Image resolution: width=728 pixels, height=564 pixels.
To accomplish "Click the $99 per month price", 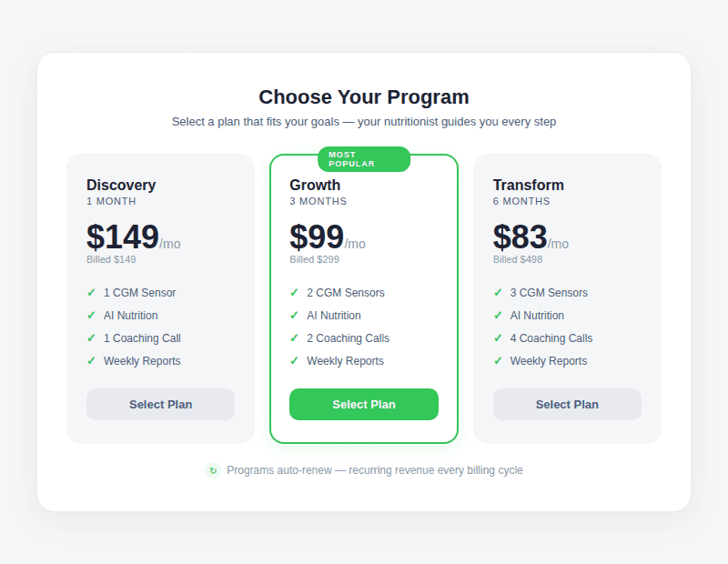I will pos(328,237).
